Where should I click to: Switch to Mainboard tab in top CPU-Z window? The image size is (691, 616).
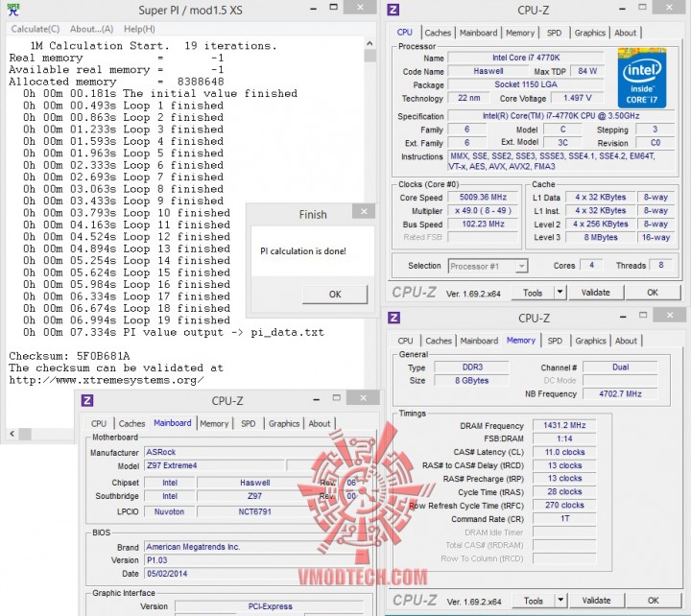[x=478, y=33]
